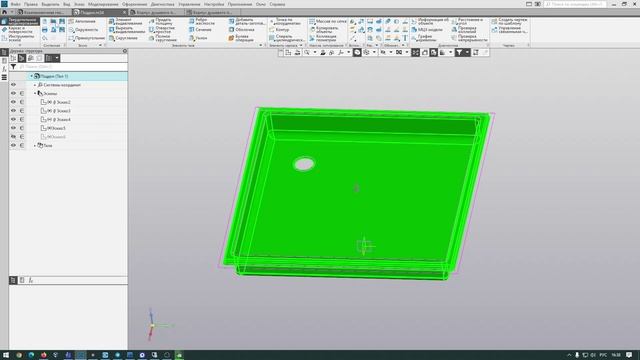Open the Boolean operation tool

pos(242,38)
